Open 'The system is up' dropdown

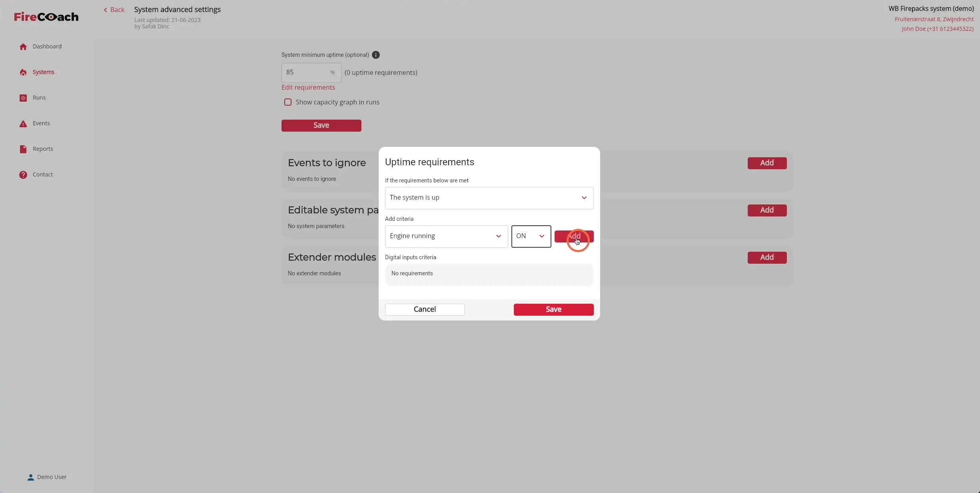pos(489,198)
